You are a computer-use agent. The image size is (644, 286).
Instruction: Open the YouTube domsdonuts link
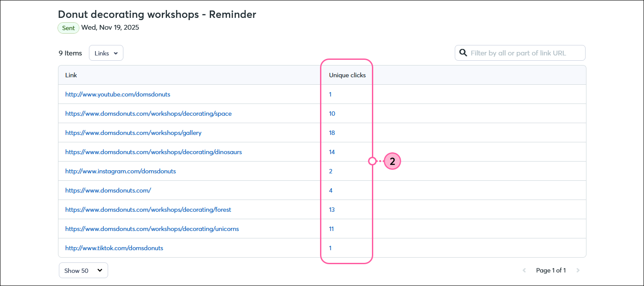click(118, 94)
